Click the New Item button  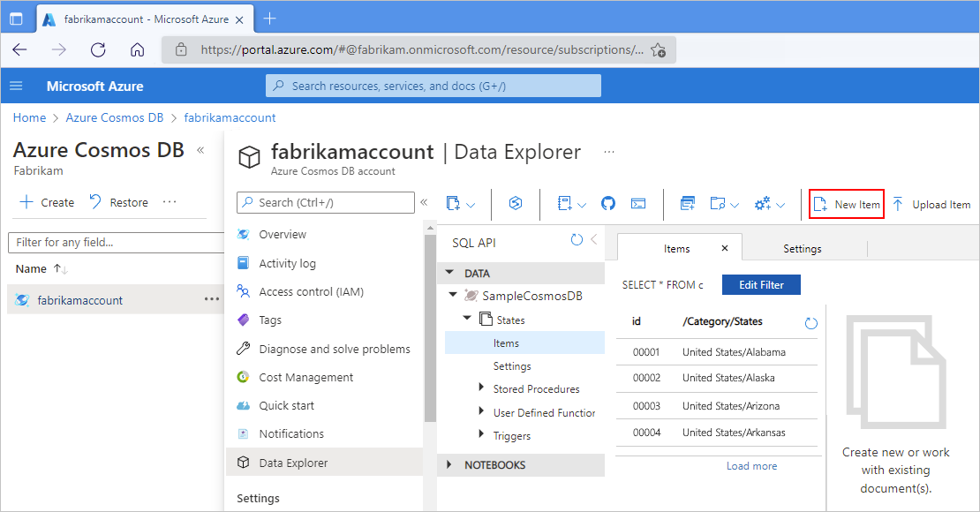[x=846, y=204]
